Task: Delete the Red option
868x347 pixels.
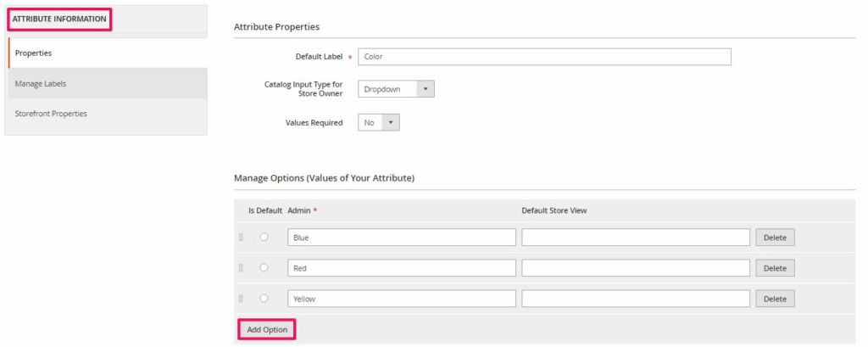Action: [x=775, y=268]
